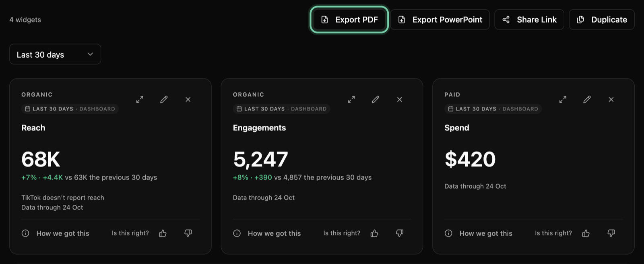Open How we got this for Reach
This screenshot has width=644, height=264.
tap(56, 233)
